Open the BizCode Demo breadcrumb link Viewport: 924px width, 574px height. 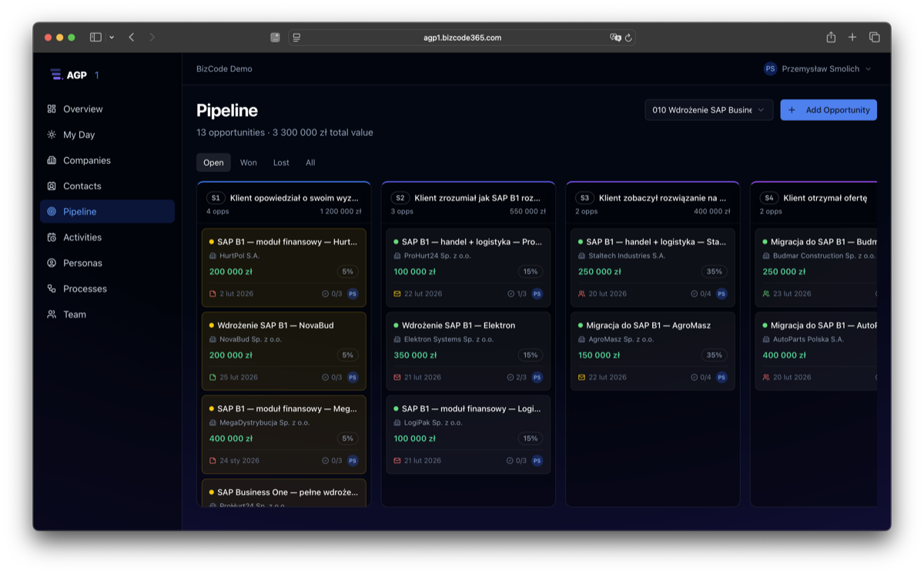pos(223,69)
